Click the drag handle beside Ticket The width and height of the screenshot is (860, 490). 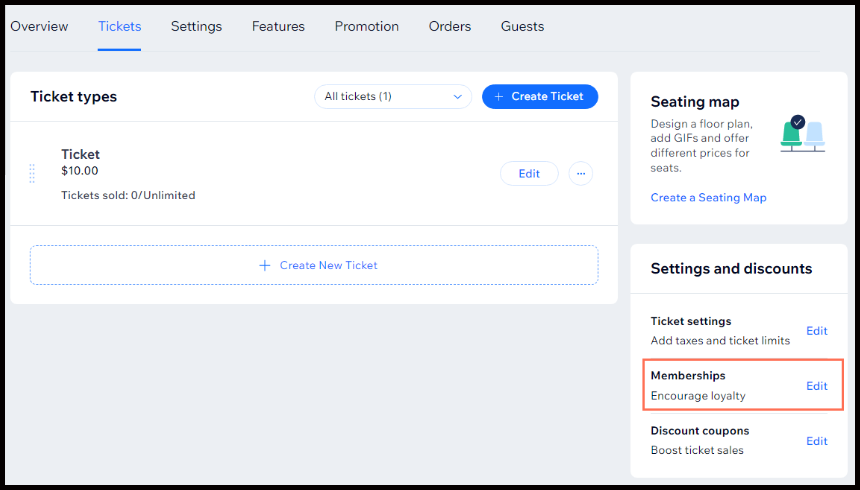32,173
